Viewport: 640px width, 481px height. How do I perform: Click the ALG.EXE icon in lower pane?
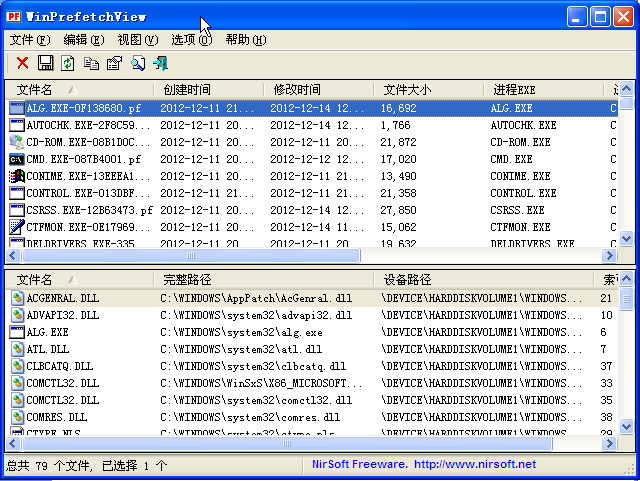point(17,332)
